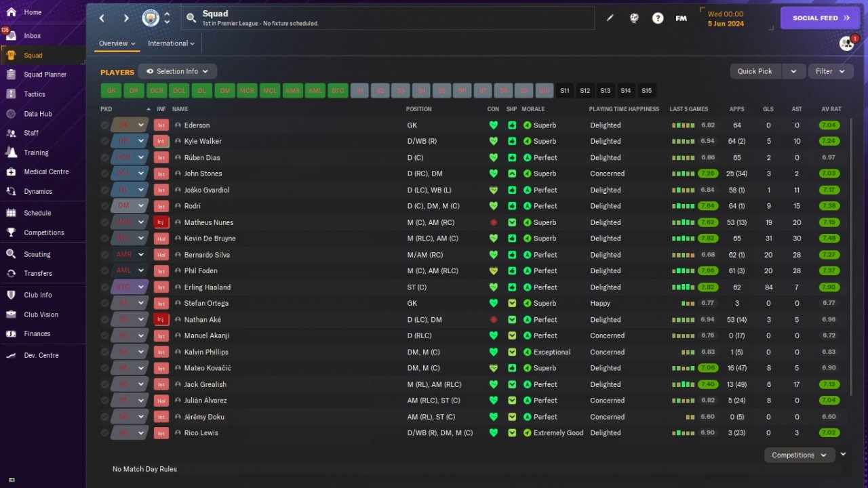Tick the selection circle for Kyle Walker
The height and width of the screenshot is (488, 868).
pos(104,142)
